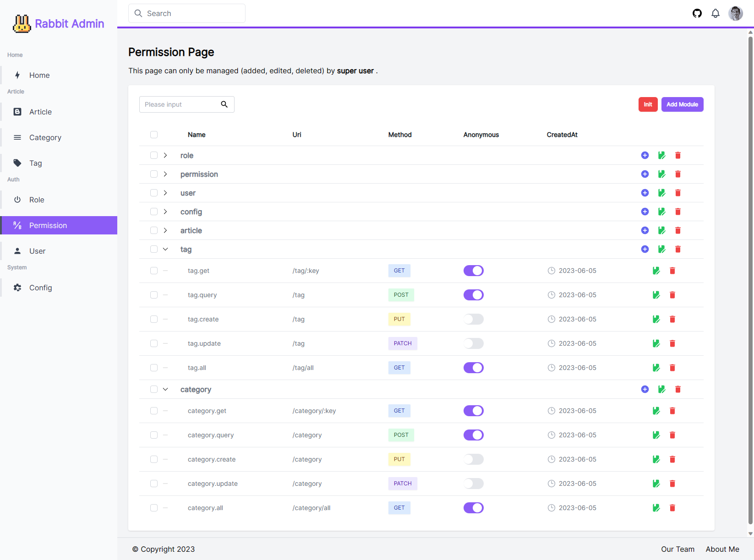The width and height of the screenshot is (754, 560).
Task: Open Role in the sidebar
Action: 59,200
